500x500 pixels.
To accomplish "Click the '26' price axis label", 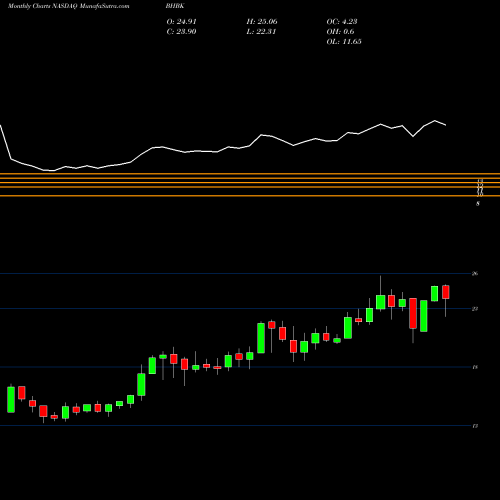I will pos(475,274).
